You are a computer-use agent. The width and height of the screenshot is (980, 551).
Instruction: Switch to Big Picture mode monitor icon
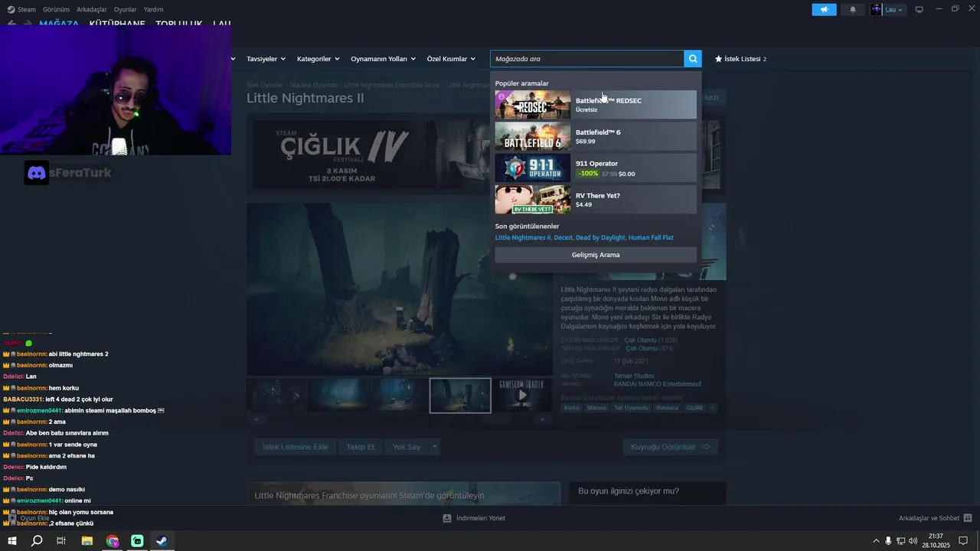point(920,9)
